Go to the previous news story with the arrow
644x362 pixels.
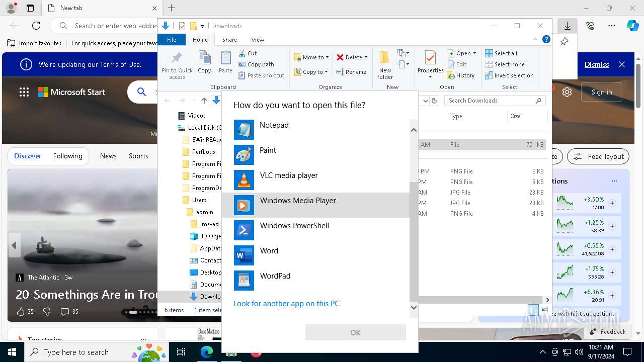coord(14,245)
